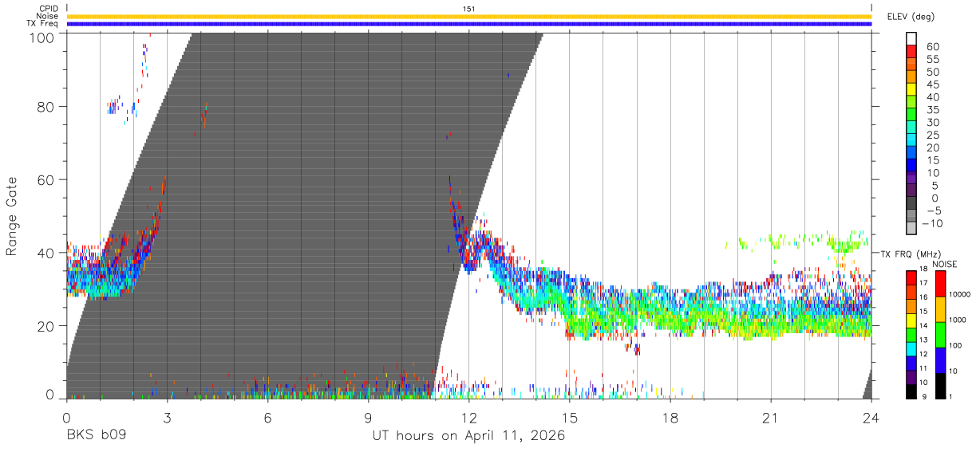Click the 100 tick on Range Gate axis
Image resolution: width=980 pixels, height=452 pixels.
(x=43, y=37)
